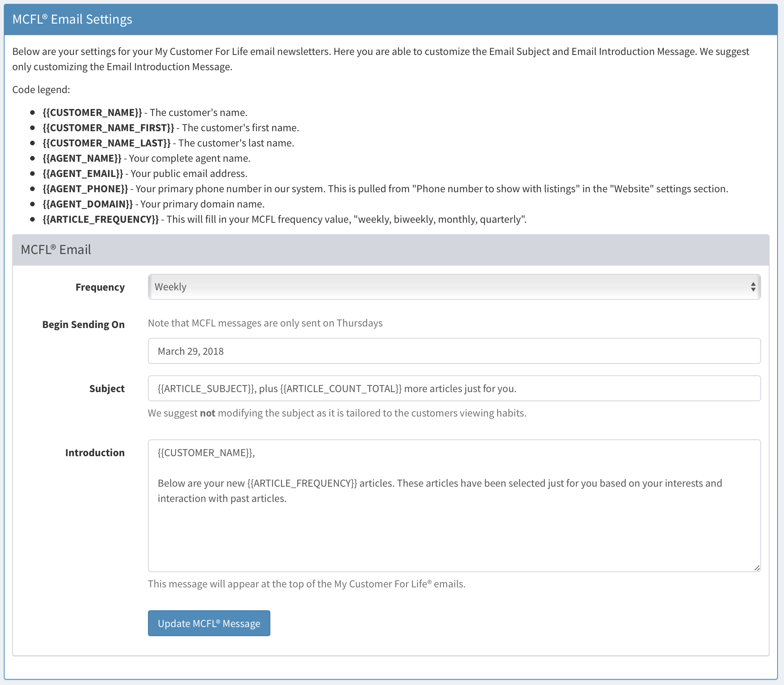Click the Begin Sending On date field
This screenshot has height=685, width=784.
tap(454, 351)
